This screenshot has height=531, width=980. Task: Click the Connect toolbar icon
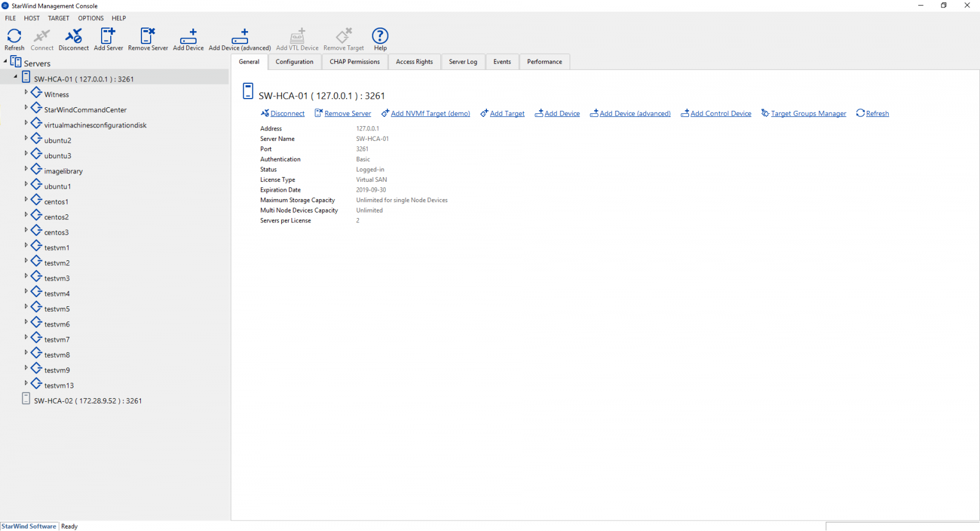(x=42, y=36)
